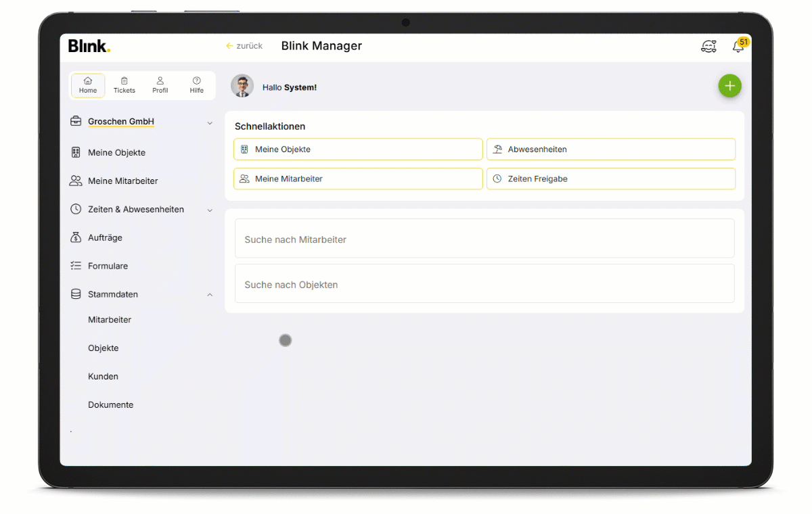Collapse the Stammdaten section chevron
Screen dimensions: 812x514
click(x=210, y=295)
